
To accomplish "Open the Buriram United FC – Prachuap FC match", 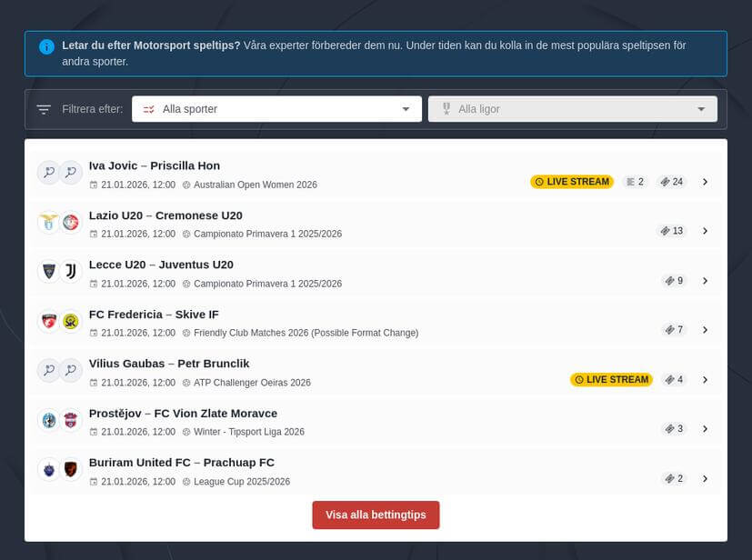I will point(181,463).
